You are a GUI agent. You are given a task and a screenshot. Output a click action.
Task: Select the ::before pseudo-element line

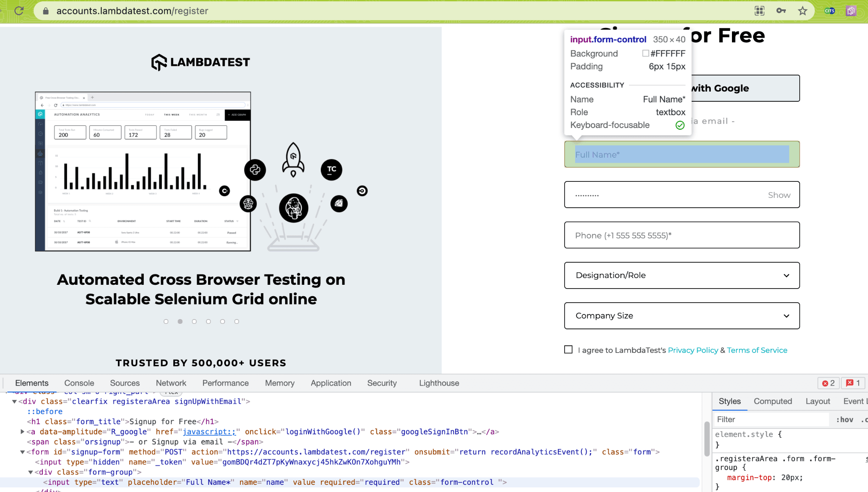pyautogui.click(x=45, y=411)
